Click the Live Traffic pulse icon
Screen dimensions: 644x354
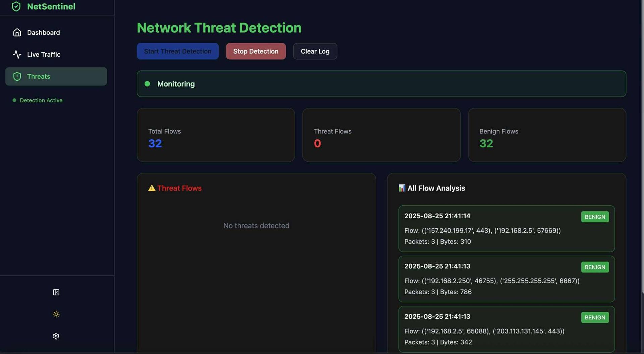(x=17, y=54)
